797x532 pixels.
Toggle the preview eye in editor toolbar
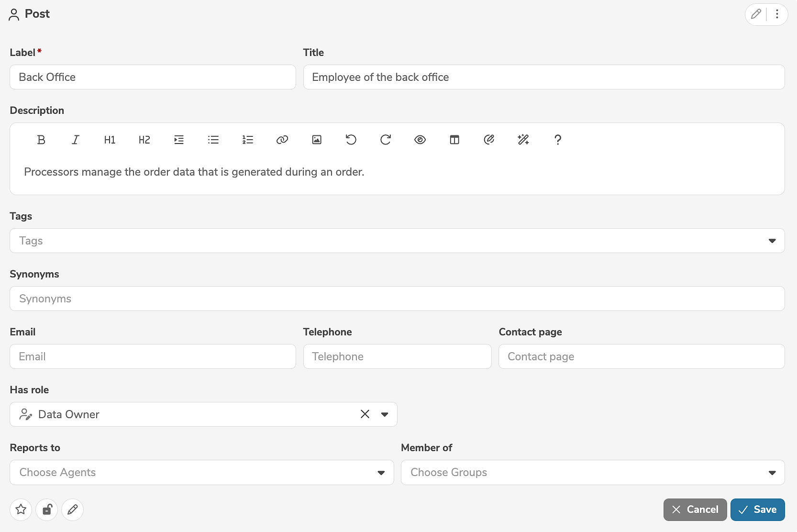click(420, 140)
